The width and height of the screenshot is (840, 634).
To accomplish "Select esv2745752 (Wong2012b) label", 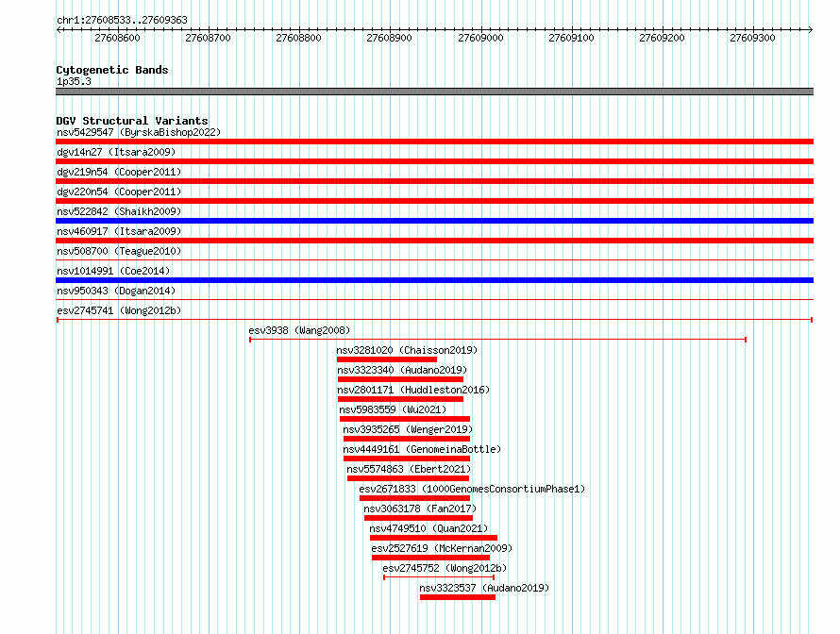I will pyautogui.click(x=445, y=568).
